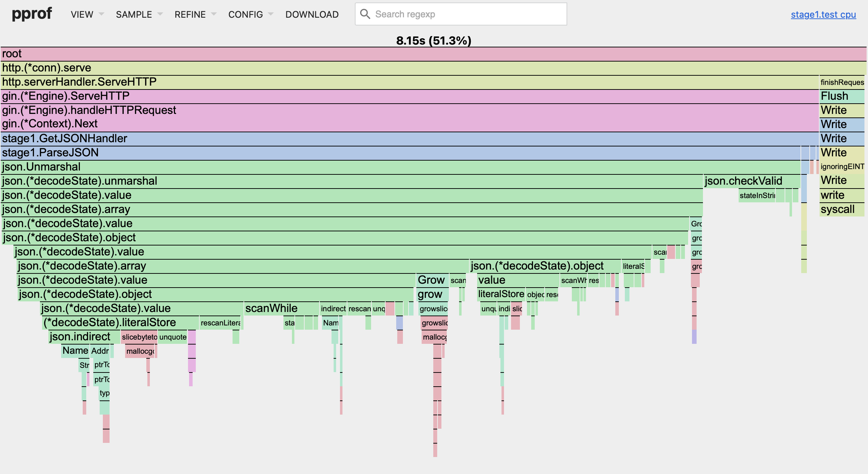
Task: Open the stage1.test cpu link
Action: (823, 15)
